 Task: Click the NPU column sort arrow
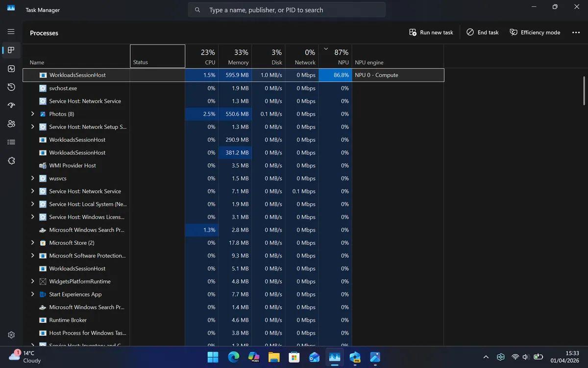[325, 48]
